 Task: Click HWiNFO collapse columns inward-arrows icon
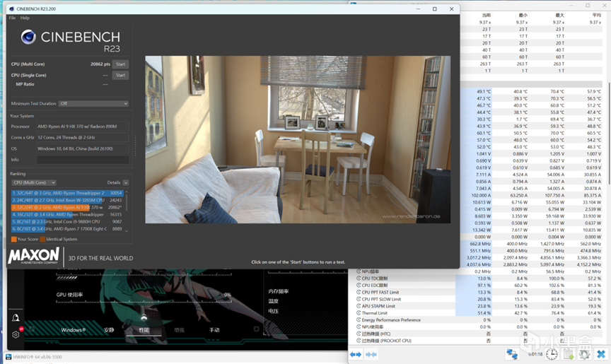[x=371, y=354]
